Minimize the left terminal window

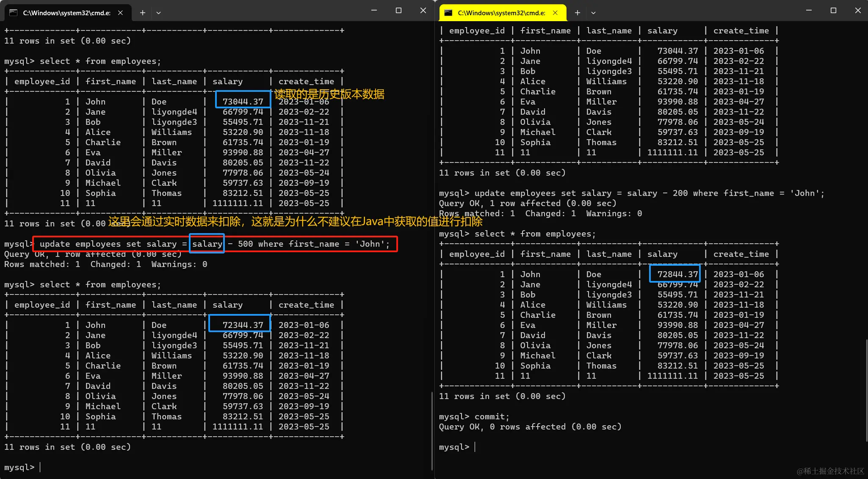[374, 10]
